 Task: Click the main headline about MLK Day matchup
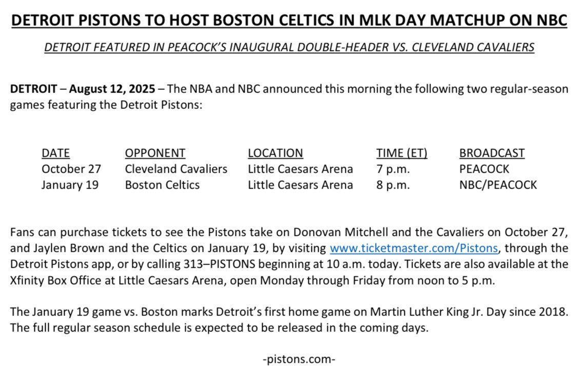[289, 21]
